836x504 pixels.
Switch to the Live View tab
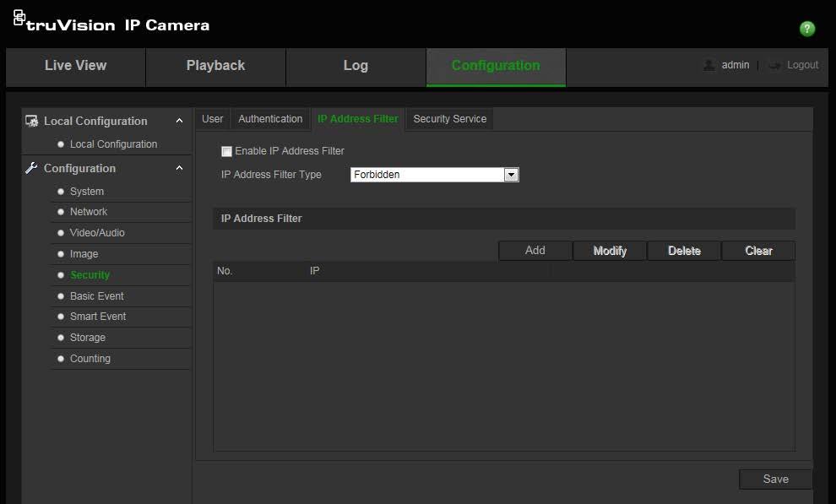(76, 66)
